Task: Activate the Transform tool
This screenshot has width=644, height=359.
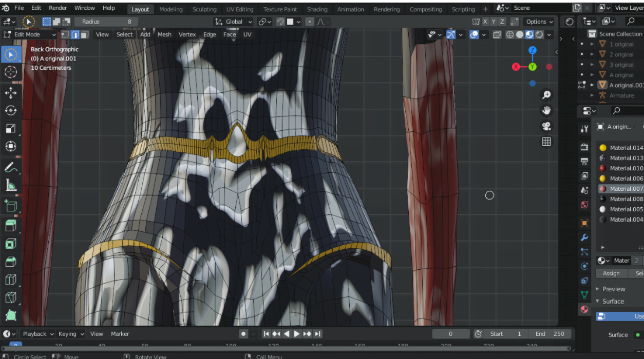Action: pyautogui.click(x=11, y=147)
